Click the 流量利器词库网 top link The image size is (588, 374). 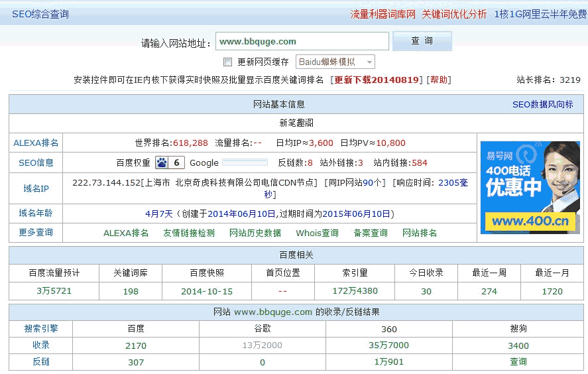click(382, 14)
